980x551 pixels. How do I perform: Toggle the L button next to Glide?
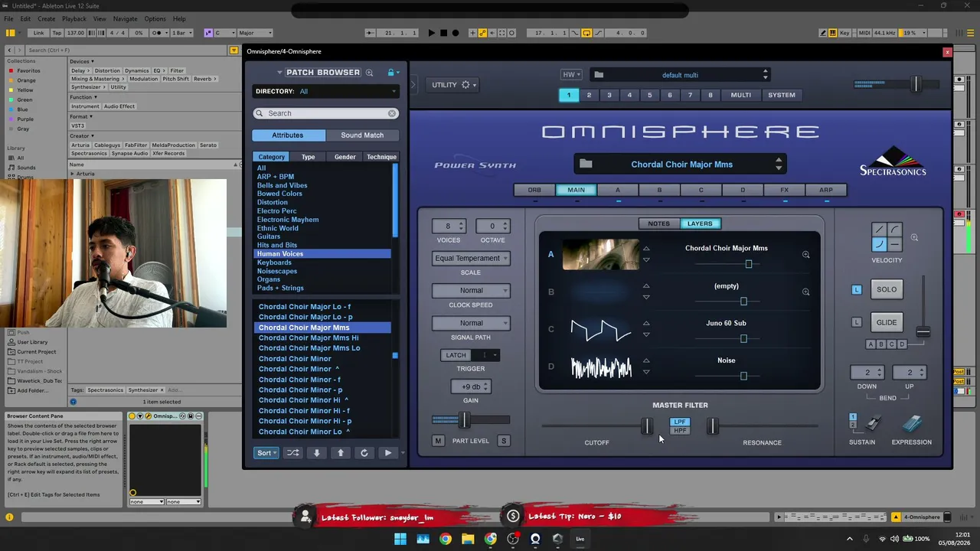(857, 322)
